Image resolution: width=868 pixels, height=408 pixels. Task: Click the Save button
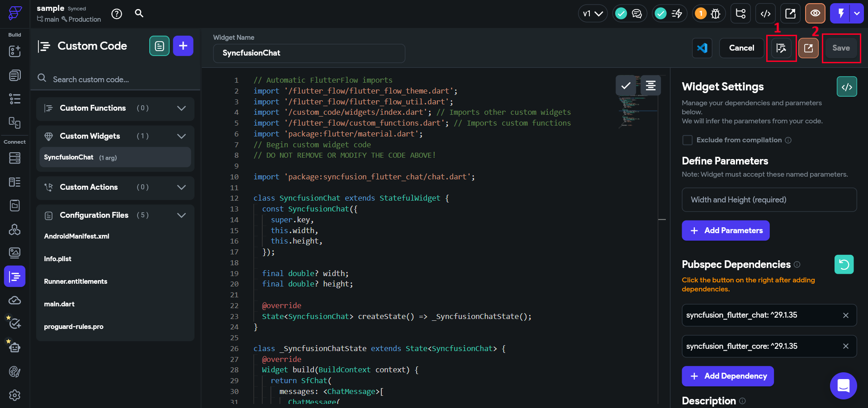point(841,48)
